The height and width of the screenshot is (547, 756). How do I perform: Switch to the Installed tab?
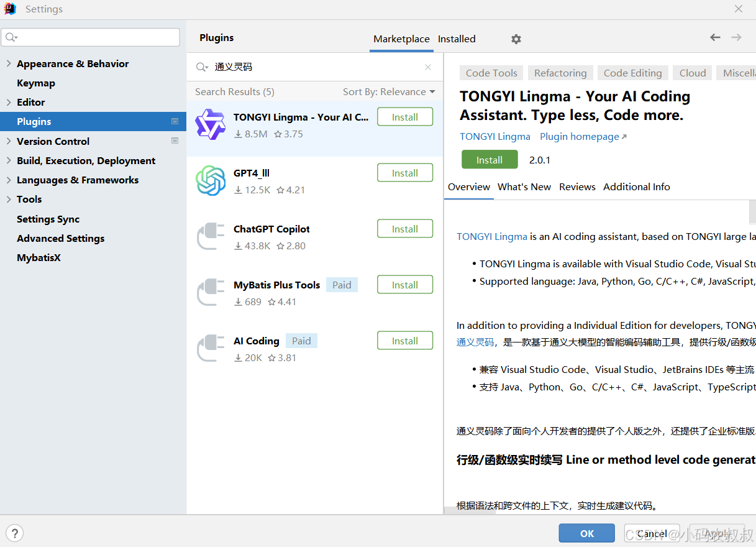[457, 39]
